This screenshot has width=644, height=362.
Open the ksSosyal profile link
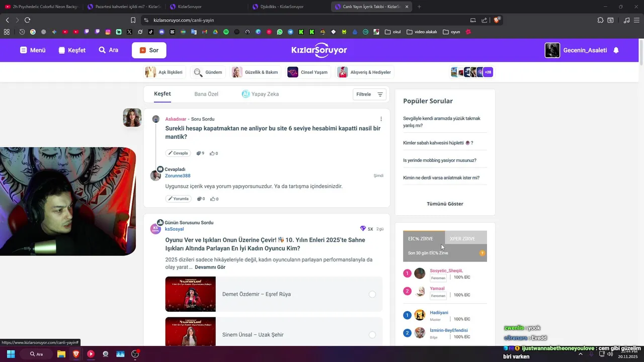(174, 229)
